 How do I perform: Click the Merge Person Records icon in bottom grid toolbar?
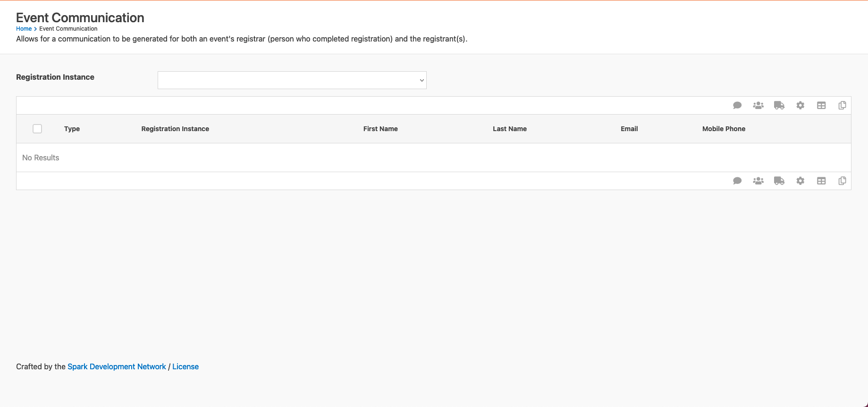(x=758, y=181)
